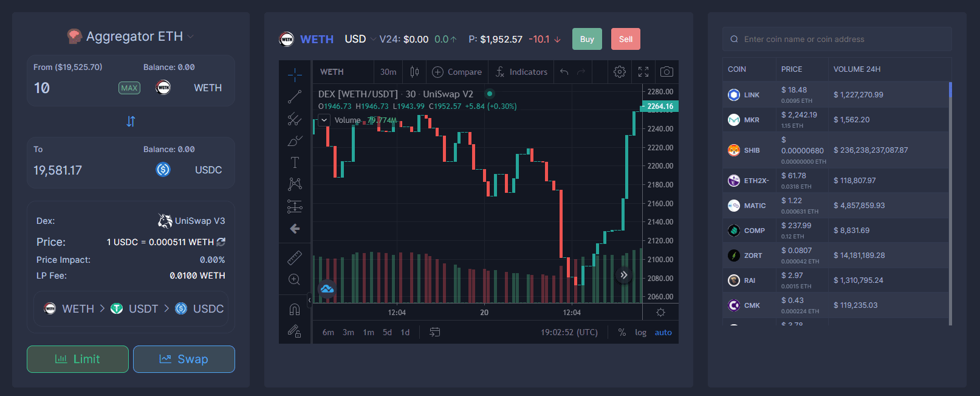The image size is (980, 396).
Task: Click scroll-to-latest-bar arrow on chart
Action: (624, 275)
